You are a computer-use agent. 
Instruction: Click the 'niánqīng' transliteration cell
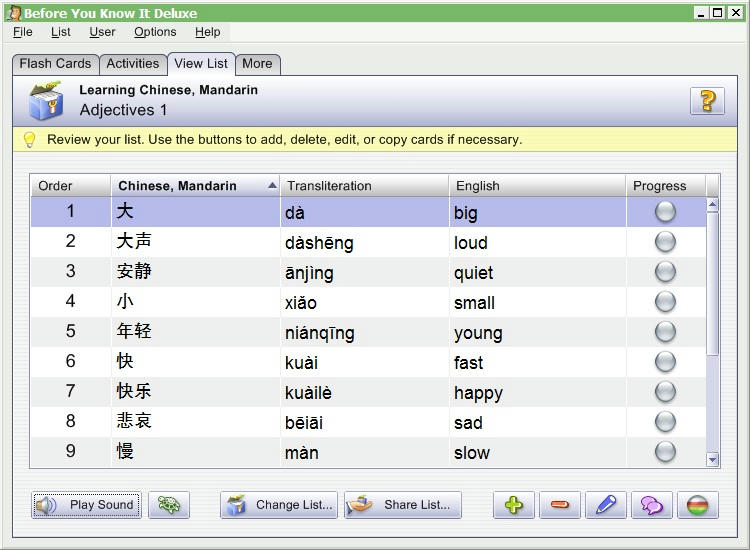[364, 332]
